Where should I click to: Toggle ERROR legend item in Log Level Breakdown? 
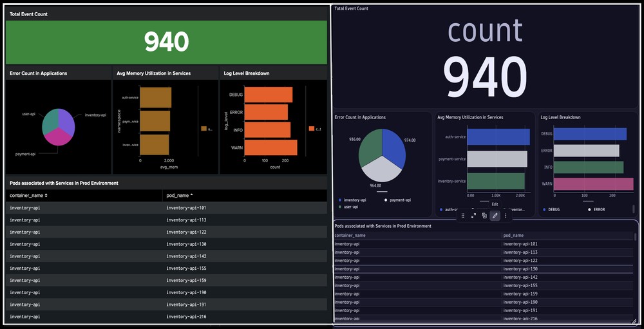coord(601,209)
